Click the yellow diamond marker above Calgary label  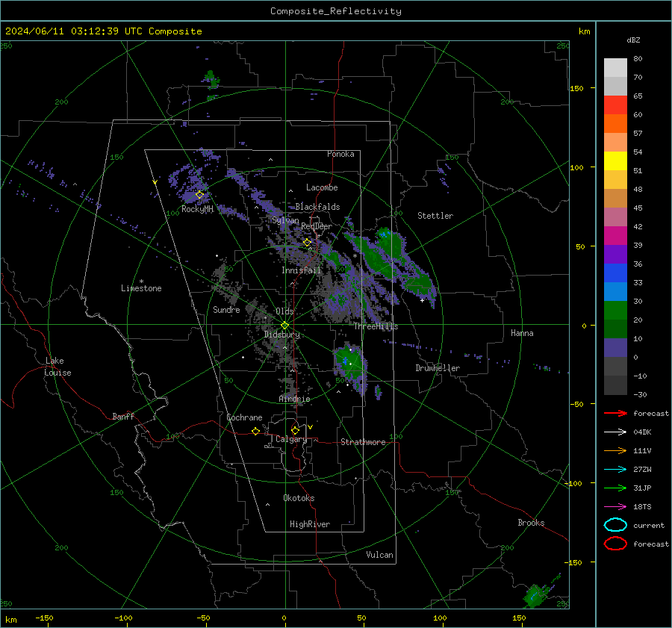(295, 430)
